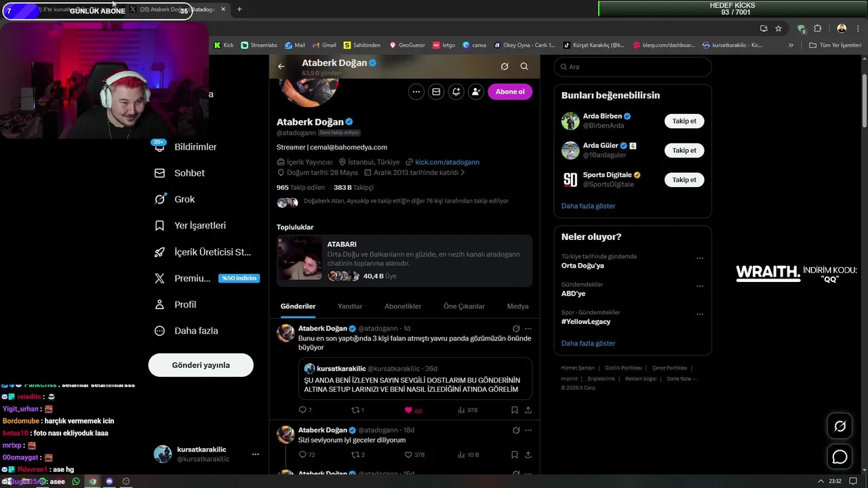Open the ATABARI community card
Image resolution: width=868 pixels, height=488 pixels.
404,260
